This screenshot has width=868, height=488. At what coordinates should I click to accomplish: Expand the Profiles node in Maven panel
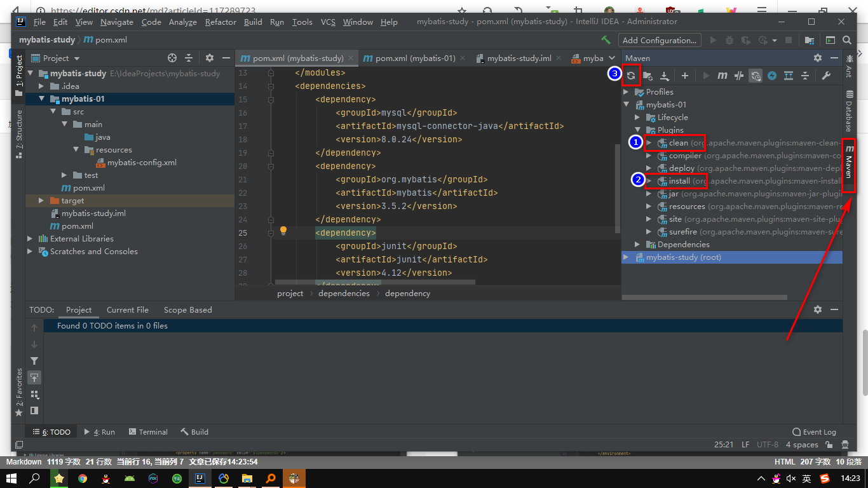click(626, 91)
